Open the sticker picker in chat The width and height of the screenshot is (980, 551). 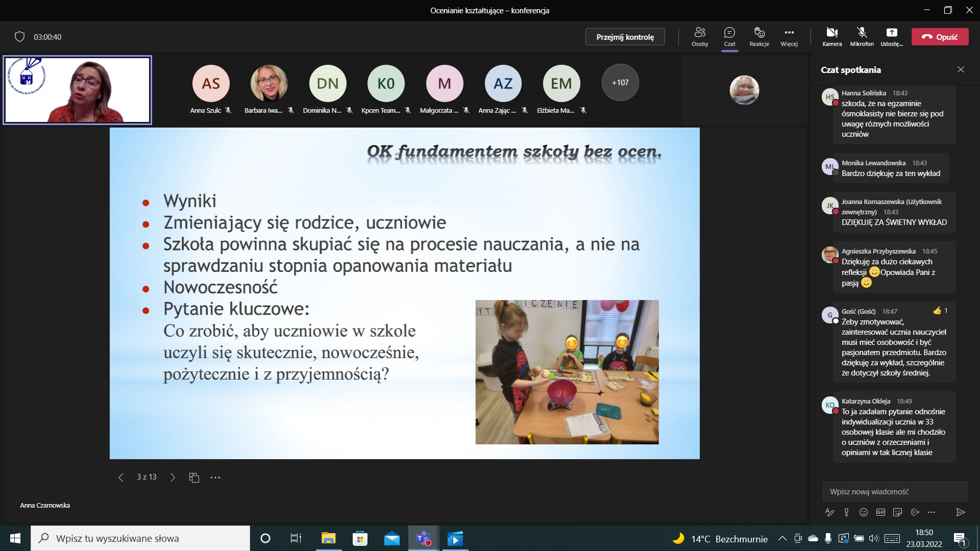(897, 512)
